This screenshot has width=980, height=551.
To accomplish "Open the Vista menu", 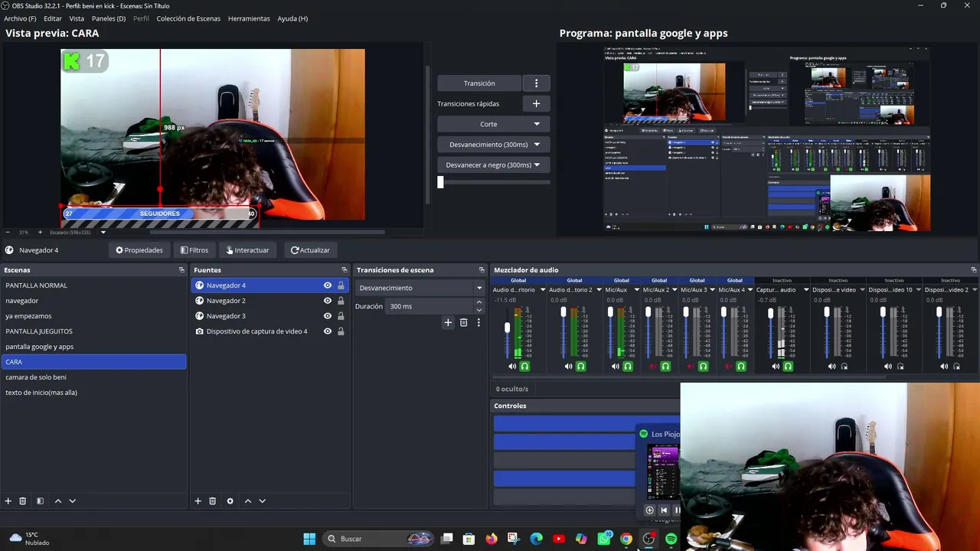I will click(77, 18).
